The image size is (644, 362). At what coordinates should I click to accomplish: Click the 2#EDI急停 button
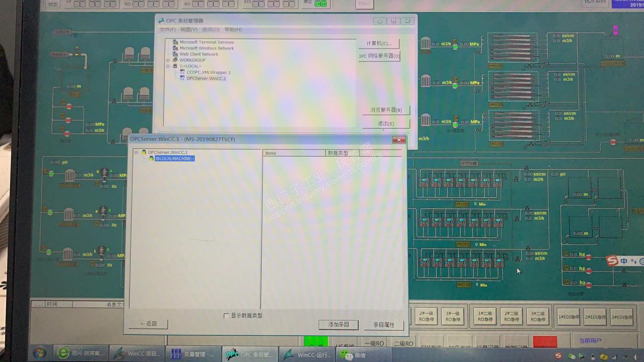(595, 317)
